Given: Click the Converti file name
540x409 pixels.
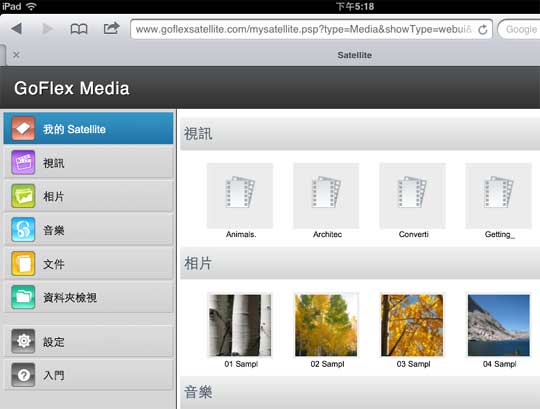Looking at the screenshot, I should tap(413, 234).
